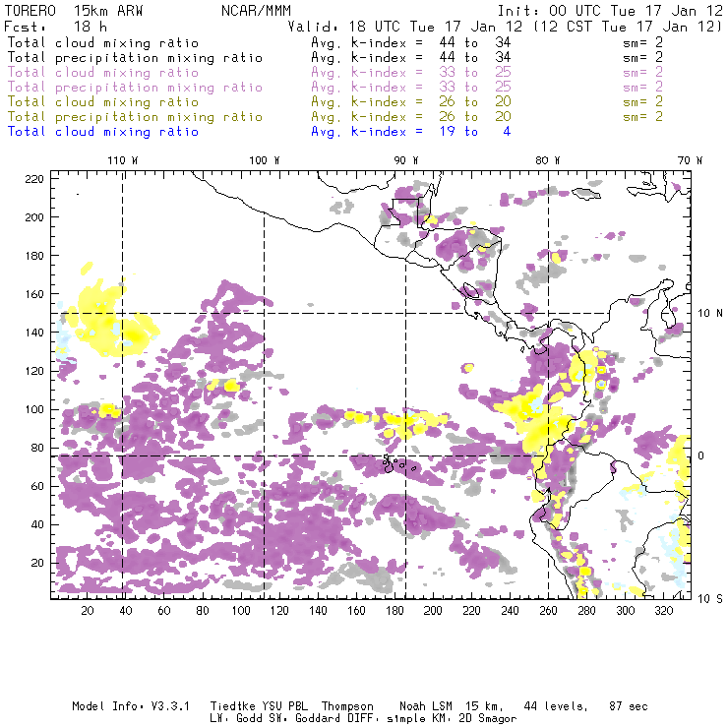Select the '80 W' longitude label

pos(547,160)
